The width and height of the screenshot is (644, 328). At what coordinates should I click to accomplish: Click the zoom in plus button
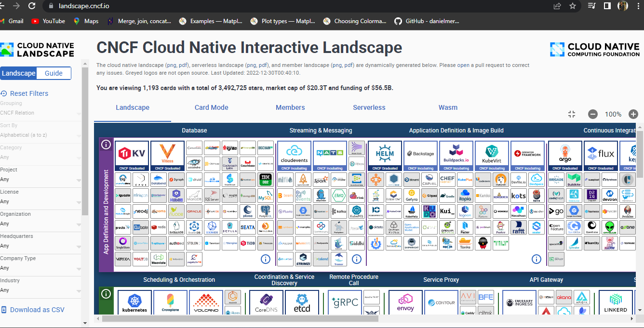pyautogui.click(x=633, y=114)
